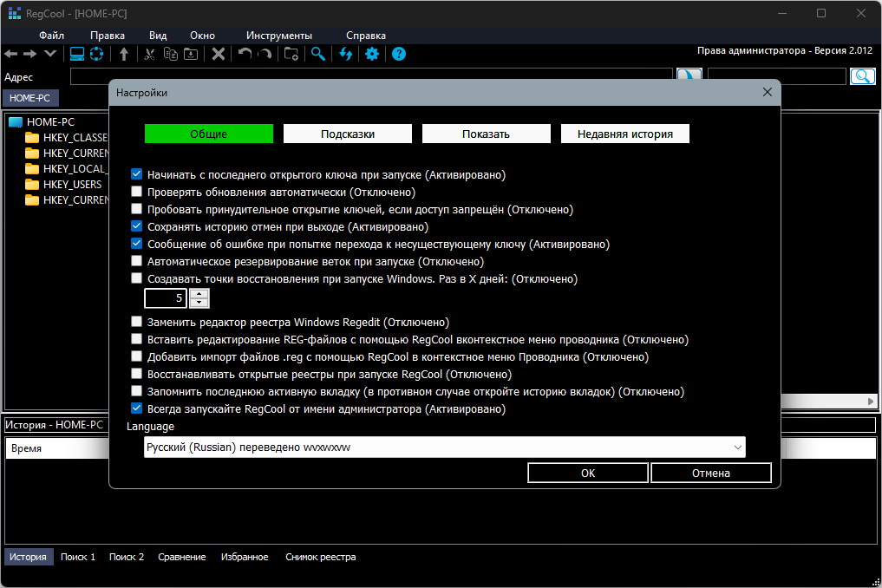The height and width of the screenshot is (588, 882).
Task: Open the Файл menu
Action: coord(51,36)
